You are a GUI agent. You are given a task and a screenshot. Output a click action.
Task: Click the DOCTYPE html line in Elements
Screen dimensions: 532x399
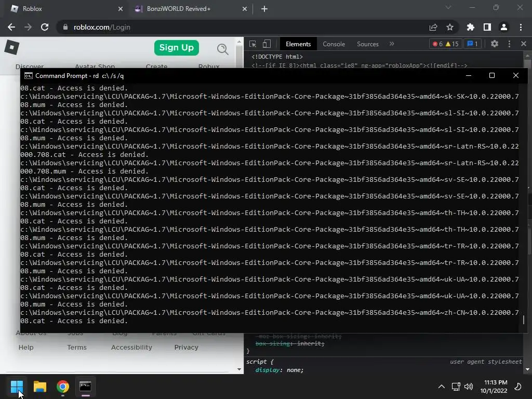click(277, 57)
